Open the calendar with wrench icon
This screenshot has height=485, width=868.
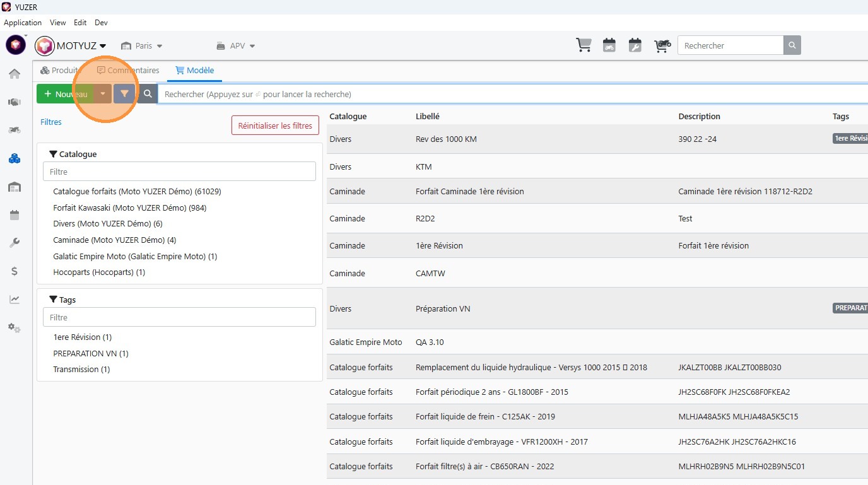[x=635, y=45]
